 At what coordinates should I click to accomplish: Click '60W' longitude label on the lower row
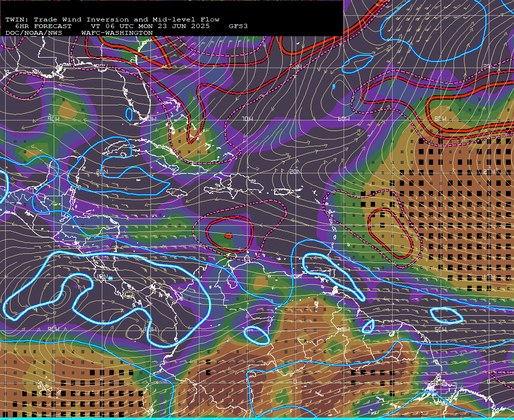[344, 329]
